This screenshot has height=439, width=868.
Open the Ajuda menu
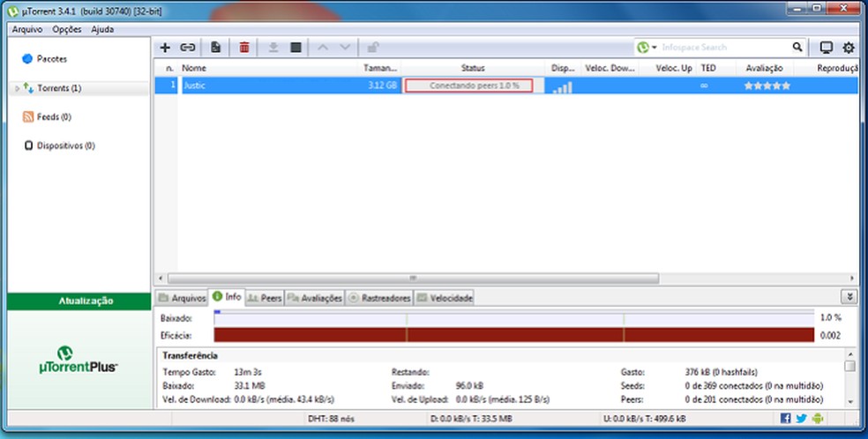click(x=102, y=29)
